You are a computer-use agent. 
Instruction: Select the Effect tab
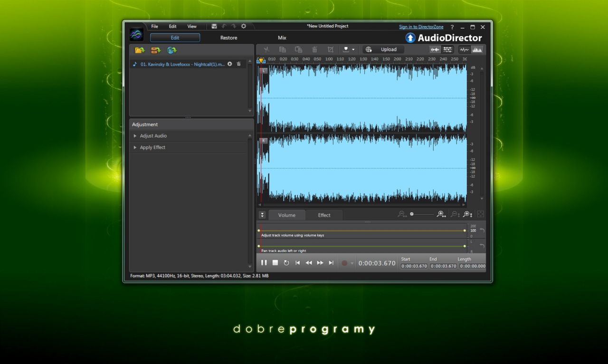pos(324,215)
